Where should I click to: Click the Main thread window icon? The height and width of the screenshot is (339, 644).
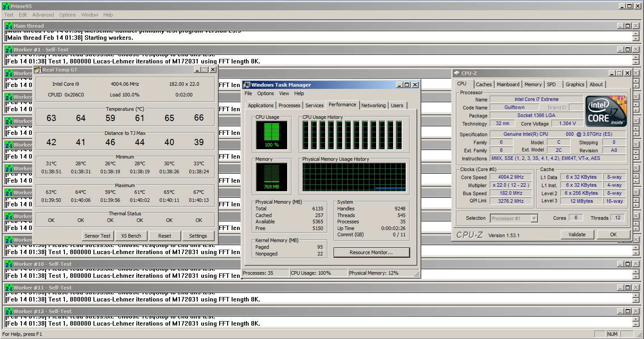8,26
